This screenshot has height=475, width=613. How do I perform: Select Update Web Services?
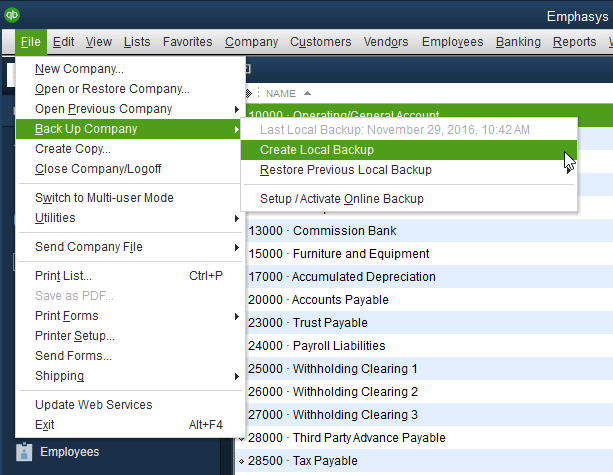pyautogui.click(x=129, y=405)
